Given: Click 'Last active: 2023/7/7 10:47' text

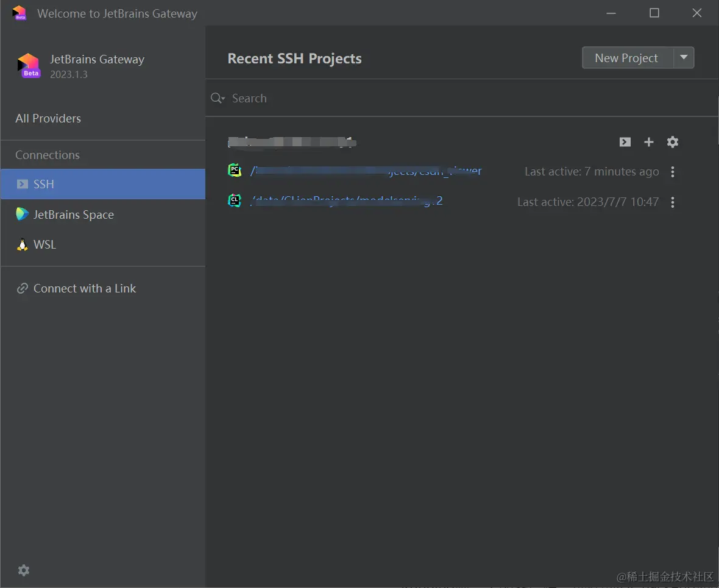Looking at the screenshot, I should pos(588,202).
